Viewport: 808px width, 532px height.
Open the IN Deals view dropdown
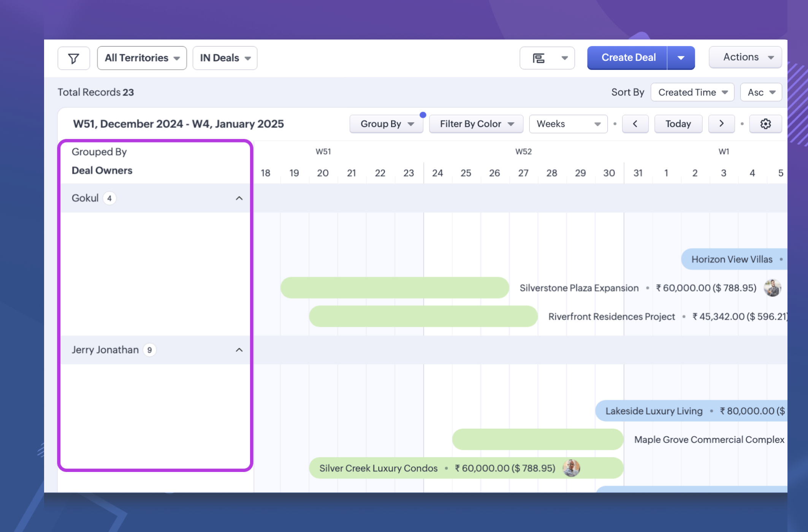pos(225,58)
